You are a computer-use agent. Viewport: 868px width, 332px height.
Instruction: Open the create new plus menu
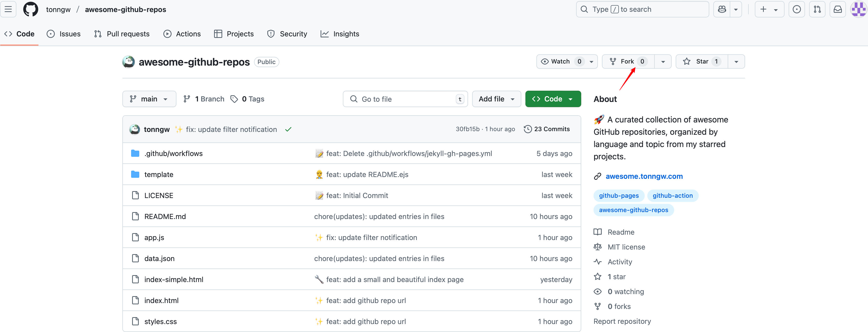(x=769, y=9)
